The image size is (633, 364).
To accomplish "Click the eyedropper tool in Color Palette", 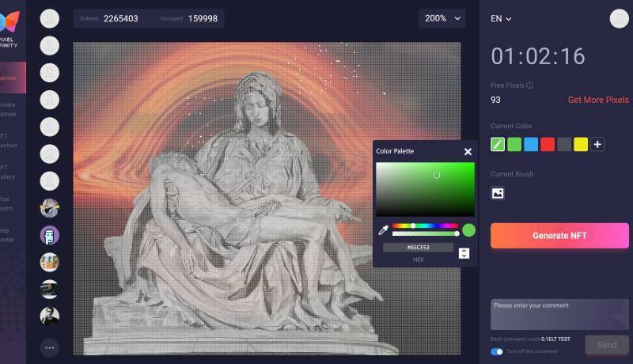I will pos(383,230).
